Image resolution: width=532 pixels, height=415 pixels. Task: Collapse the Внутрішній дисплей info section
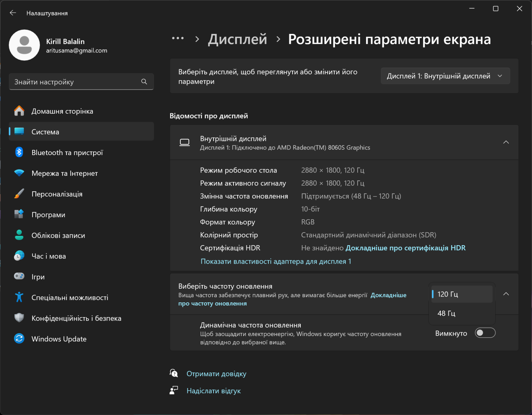(x=506, y=142)
